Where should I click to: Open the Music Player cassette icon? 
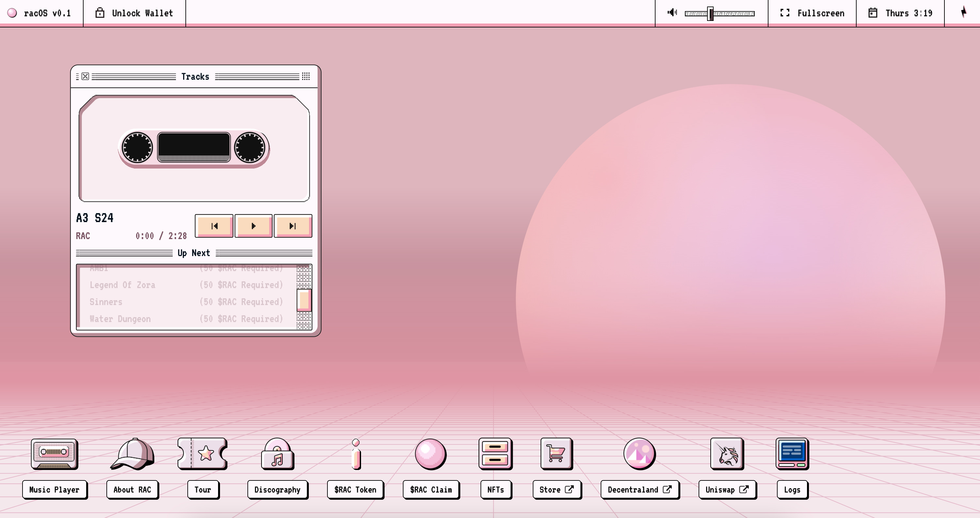(55, 454)
